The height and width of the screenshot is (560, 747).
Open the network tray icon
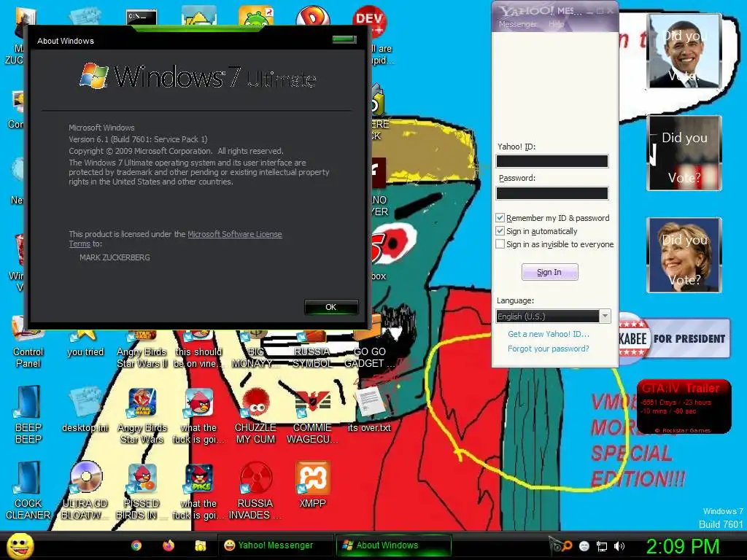602,546
